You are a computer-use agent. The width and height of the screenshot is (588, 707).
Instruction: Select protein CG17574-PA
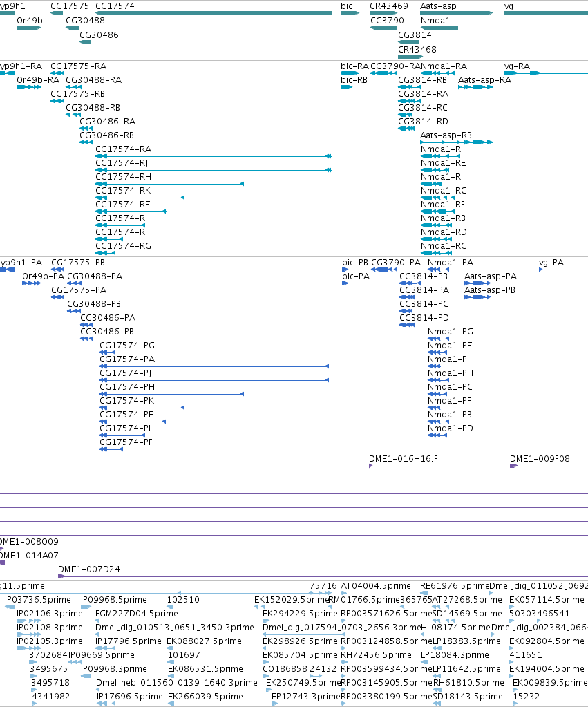click(x=214, y=366)
